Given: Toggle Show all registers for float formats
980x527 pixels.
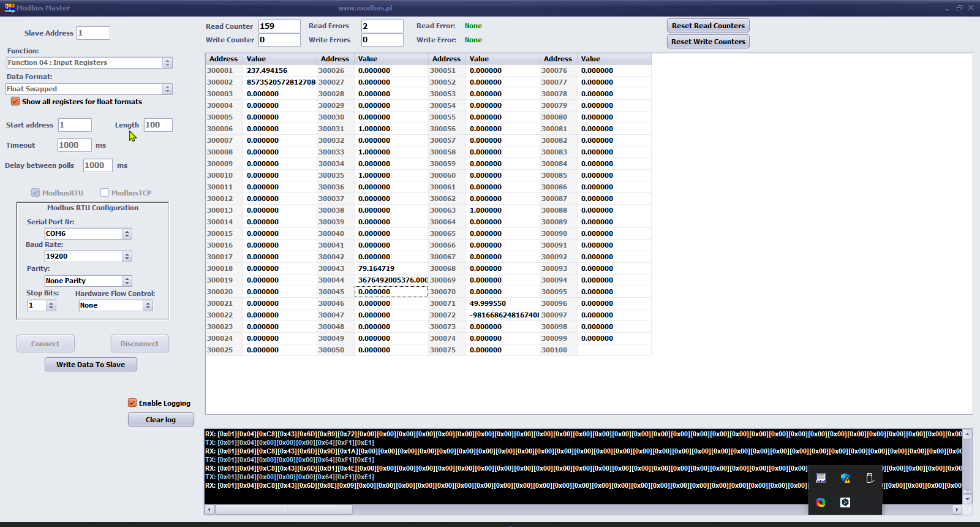Looking at the screenshot, I should coord(15,102).
